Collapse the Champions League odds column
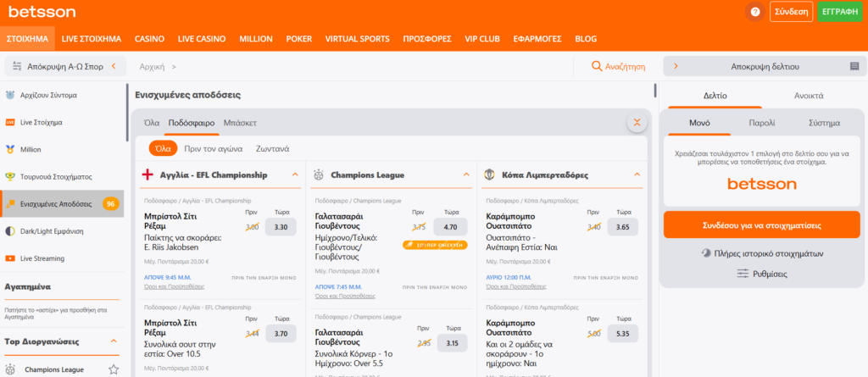The image size is (868, 377). pyautogui.click(x=466, y=175)
